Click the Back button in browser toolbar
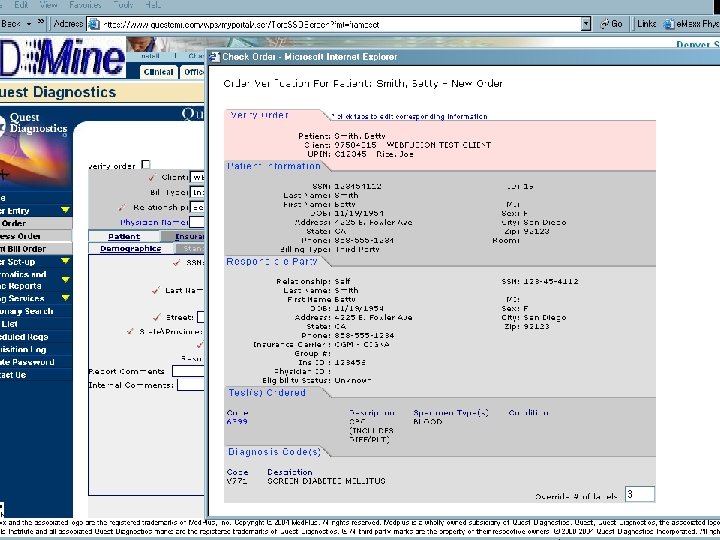This screenshot has height=540, width=720. click(x=11, y=23)
